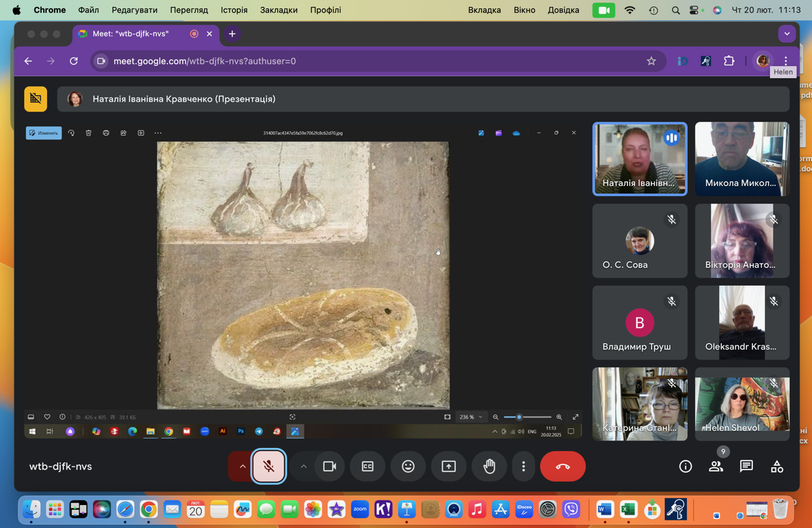
Task: Open the Перегляд menu
Action: (x=189, y=10)
